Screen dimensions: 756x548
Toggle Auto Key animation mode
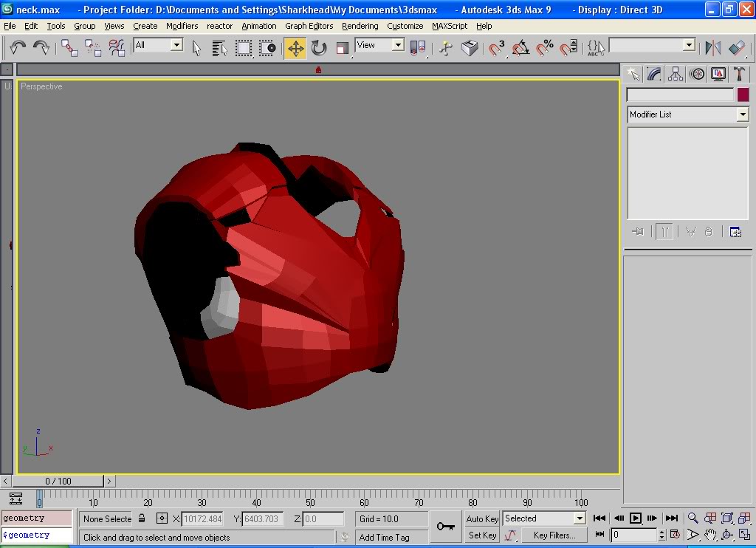pyautogui.click(x=482, y=518)
